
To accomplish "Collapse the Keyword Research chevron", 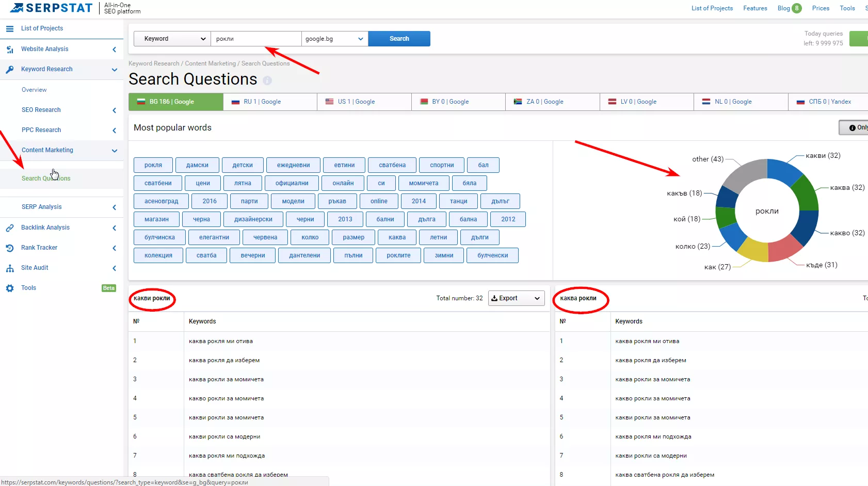I will (x=114, y=70).
